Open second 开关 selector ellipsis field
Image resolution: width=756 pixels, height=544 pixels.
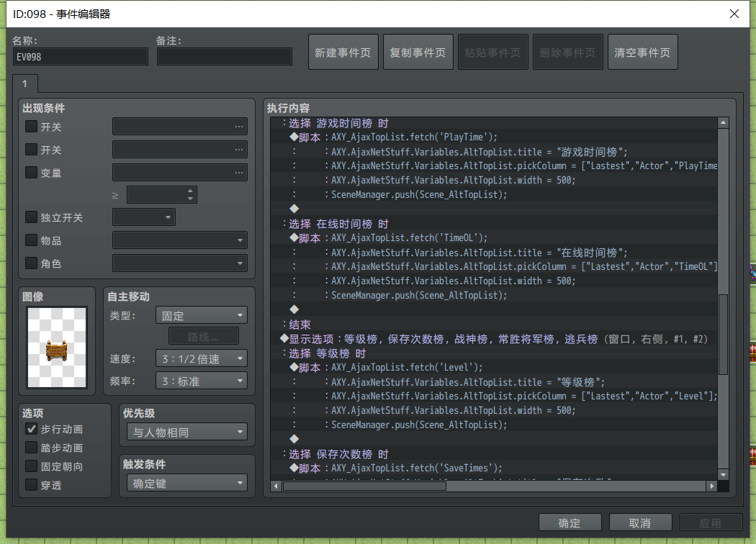click(180, 150)
